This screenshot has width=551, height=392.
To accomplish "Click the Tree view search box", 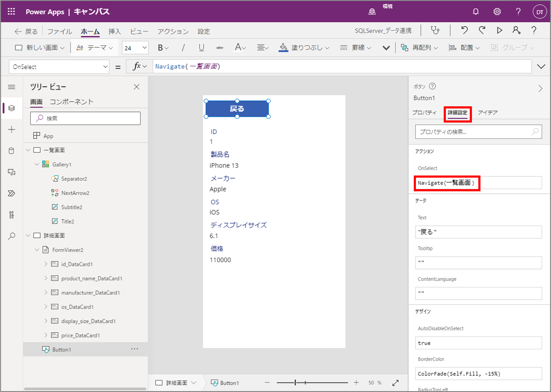I will [x=85, y=118].
